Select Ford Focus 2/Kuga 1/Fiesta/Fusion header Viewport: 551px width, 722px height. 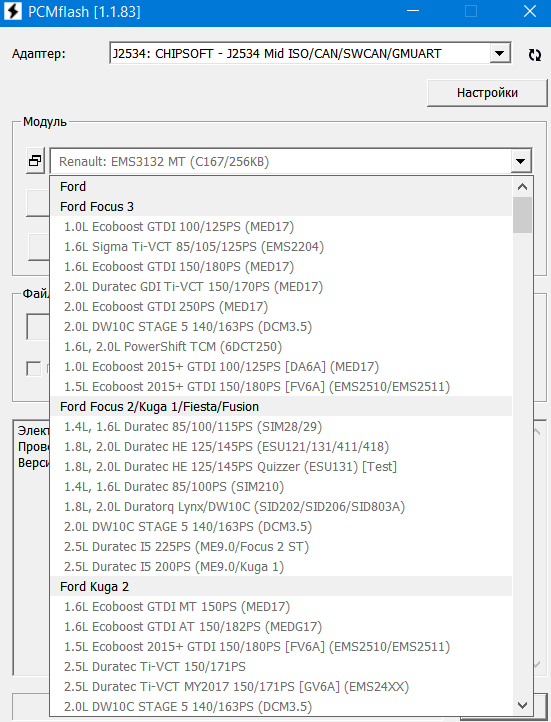tap(281, 407)
